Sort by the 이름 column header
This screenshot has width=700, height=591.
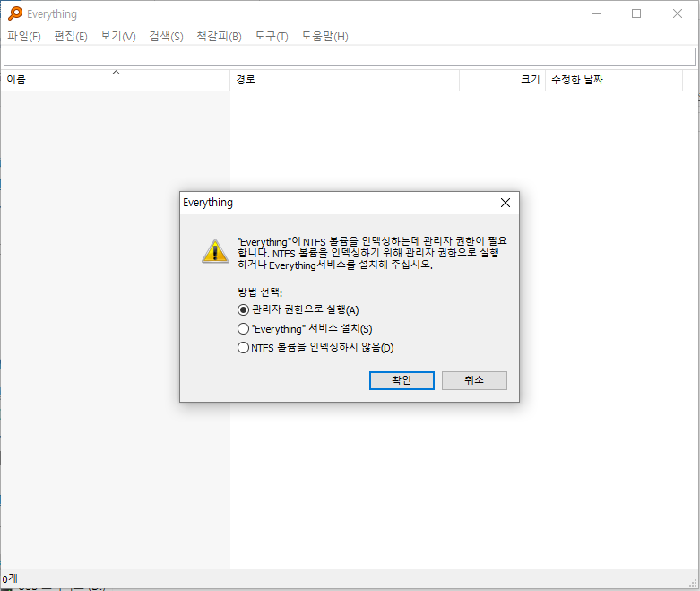(116, 80)
